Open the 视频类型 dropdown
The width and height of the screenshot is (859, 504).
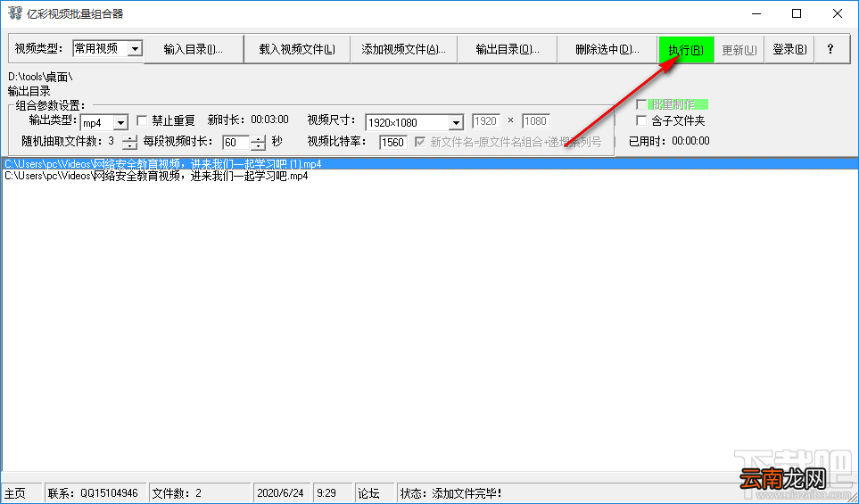point(135,49)
